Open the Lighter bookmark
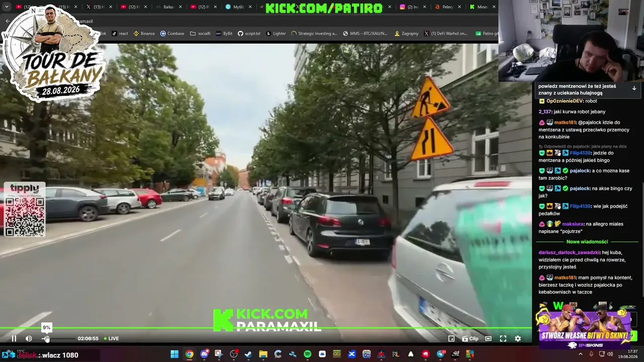Screen dimensions: 644x362 tap(276, 34)
